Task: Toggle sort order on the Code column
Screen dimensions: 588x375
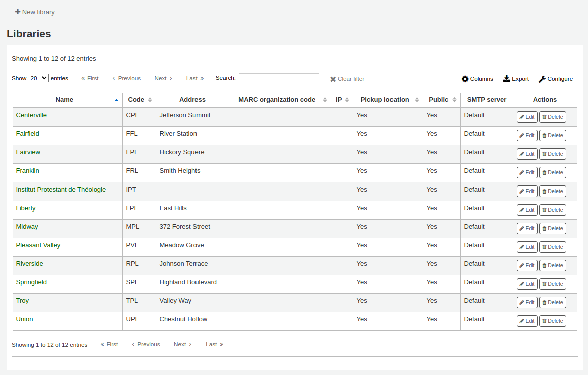Action: (x=149, y=99)
